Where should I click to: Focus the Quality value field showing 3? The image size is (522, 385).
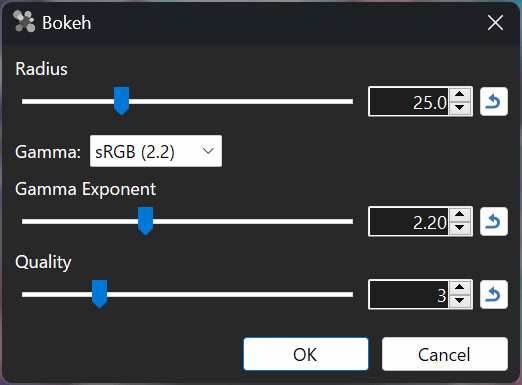pyautogui.click(x=409, y=295)
